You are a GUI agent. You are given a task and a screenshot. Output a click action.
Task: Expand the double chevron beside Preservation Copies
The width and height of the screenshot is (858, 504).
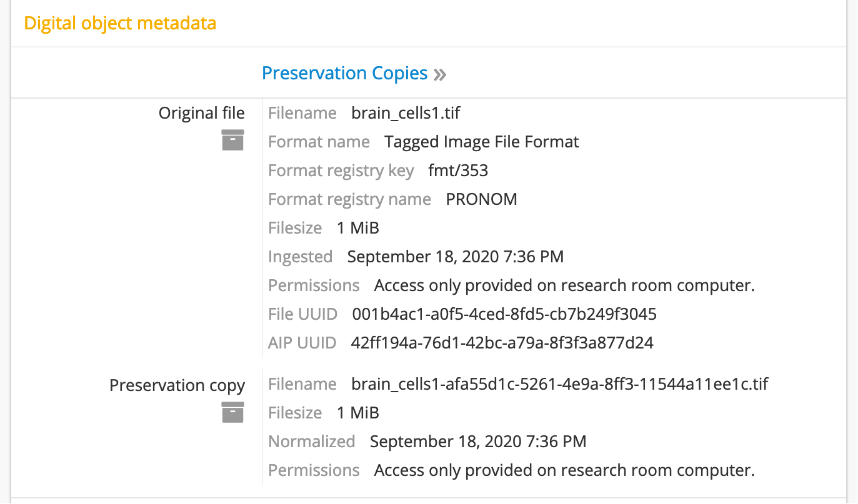pyautogui.click(x=440, y=75)
